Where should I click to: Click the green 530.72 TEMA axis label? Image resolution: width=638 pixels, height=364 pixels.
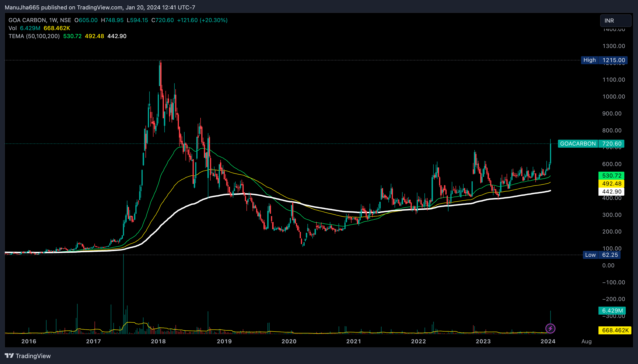coord(611,175)
